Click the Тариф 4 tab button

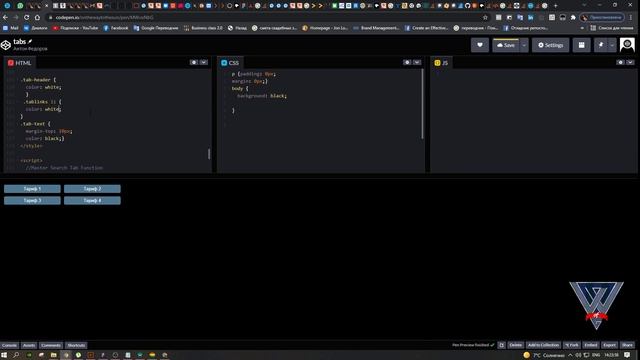click(x=92, y=200)
